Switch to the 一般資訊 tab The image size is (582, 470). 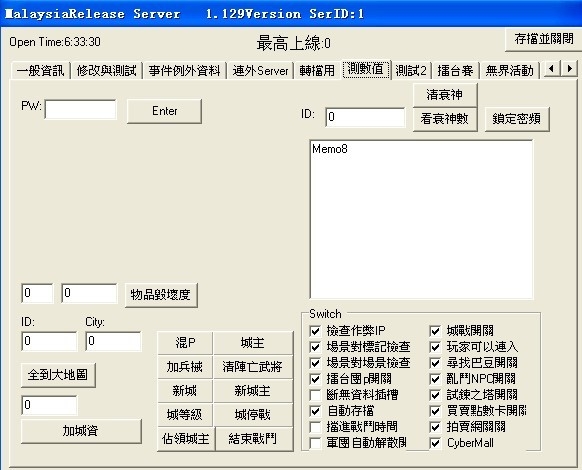(40, 71)
